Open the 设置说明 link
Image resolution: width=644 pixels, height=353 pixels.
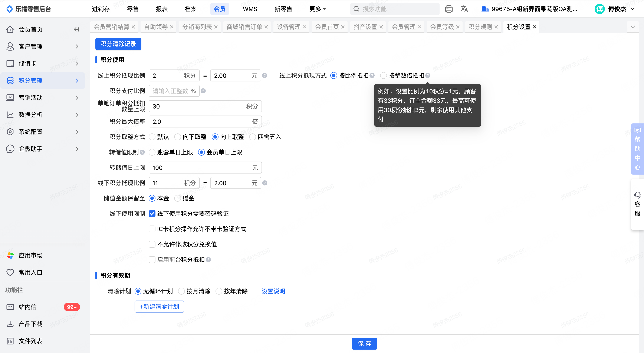click(x=273, y=291)
